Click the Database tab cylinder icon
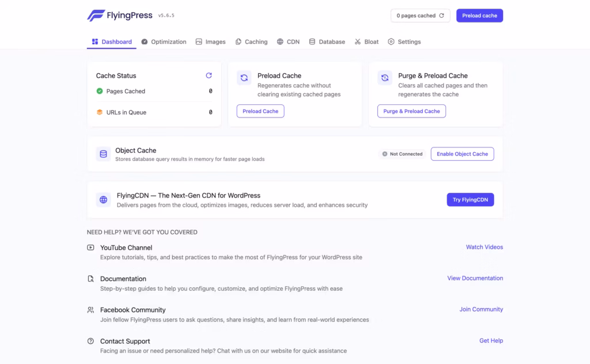The width and height of the screenshot is (590, 364). point(312,41)
